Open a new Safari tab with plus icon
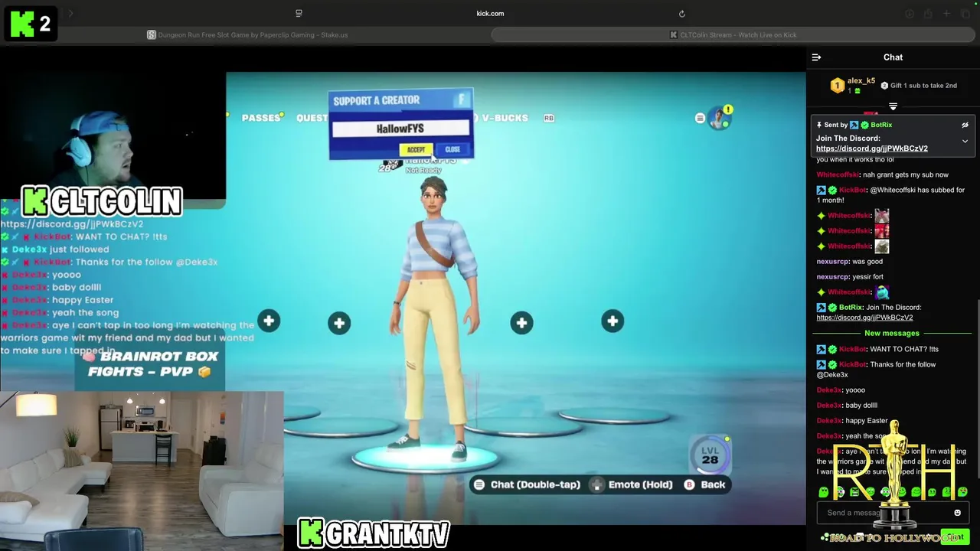Viewport: 980px width, 551px height. pyautogui.click(x=946, y=14)
